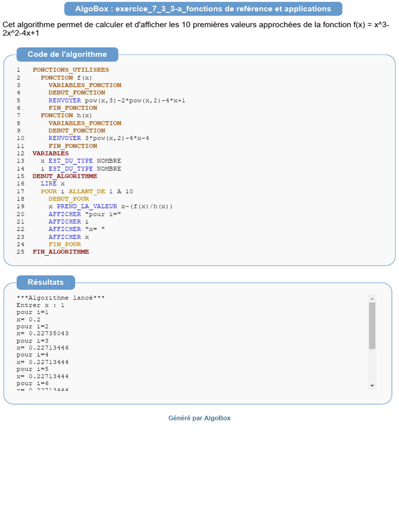Click line 'i EST_DU_TYPE NOMBRE'
This screenshot has width=399, height=532.
81,169
